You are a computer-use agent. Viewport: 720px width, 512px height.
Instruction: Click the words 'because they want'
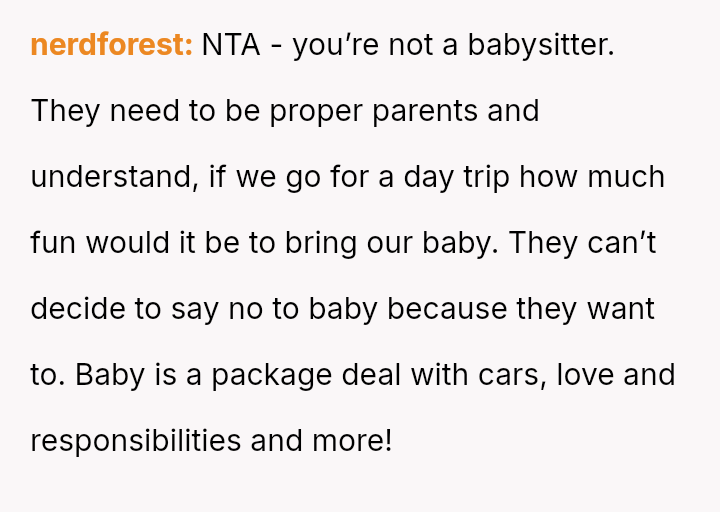click(521, 309)
